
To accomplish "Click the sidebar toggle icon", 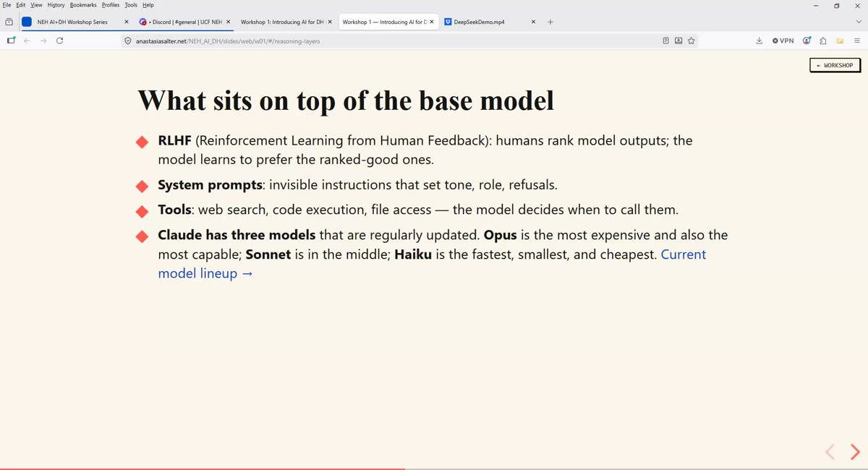I will tap(10, 40).
